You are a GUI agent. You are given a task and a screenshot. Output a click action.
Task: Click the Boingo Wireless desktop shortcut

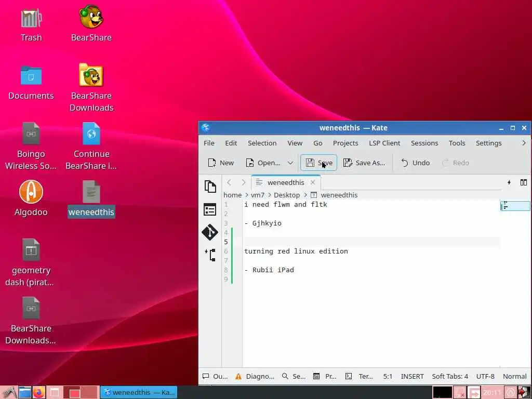[x=31, y=146]
